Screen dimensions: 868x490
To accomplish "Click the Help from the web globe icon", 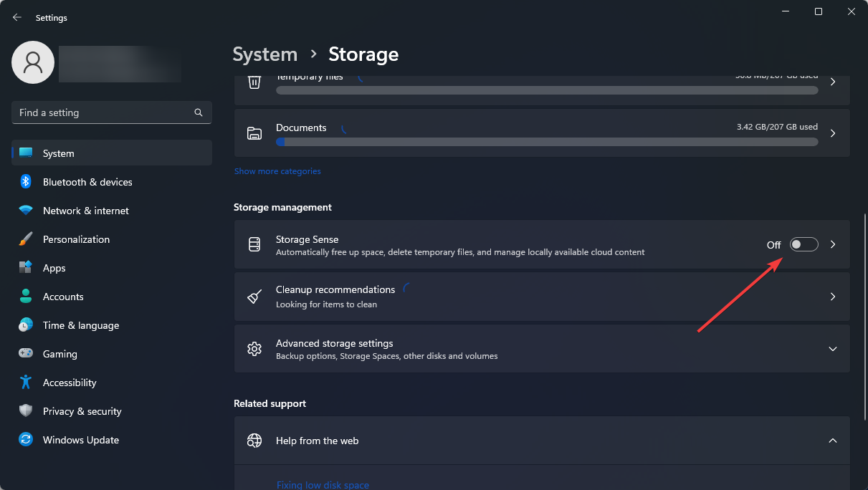I will coord(254,441).
